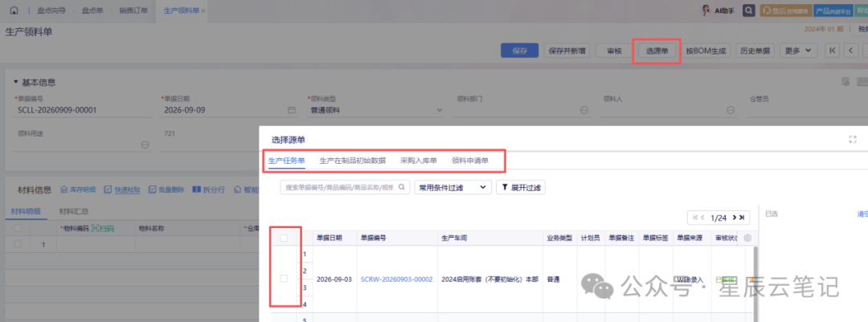This screenshot has width=868, height=322.
Task: Focus the source order search input
Action: point(339,188)
